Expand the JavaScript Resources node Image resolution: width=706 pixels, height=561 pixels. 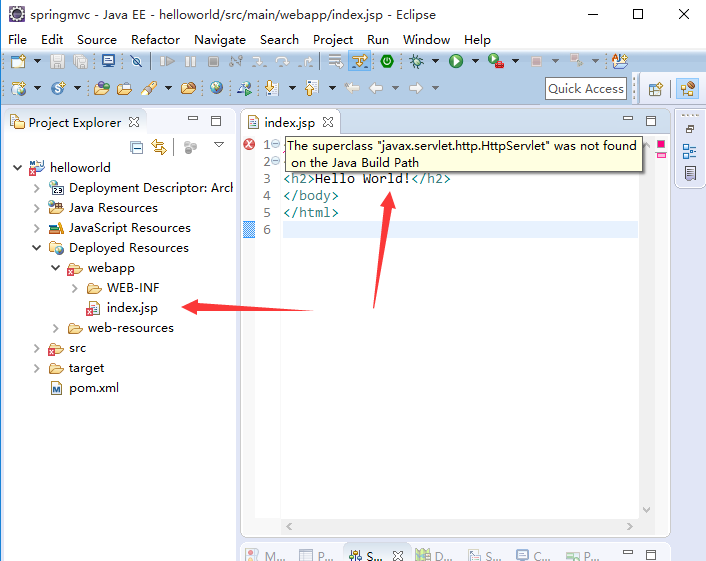[x=36, y=228]
